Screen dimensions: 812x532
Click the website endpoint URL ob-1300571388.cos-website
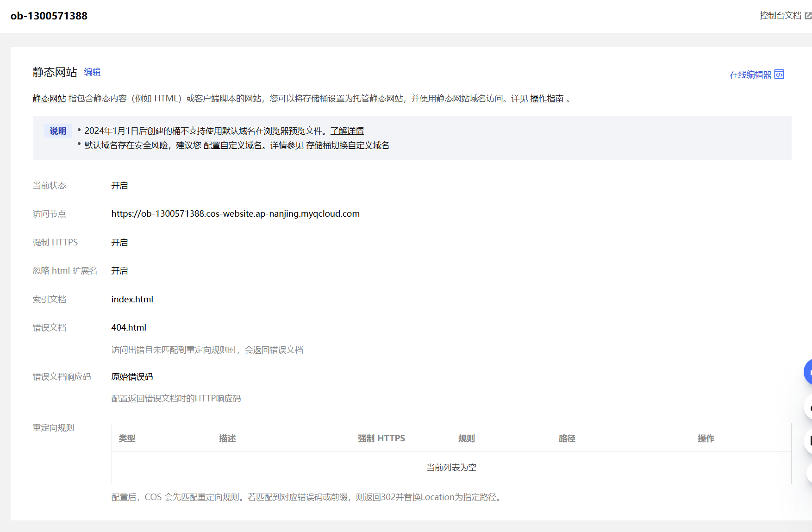point(235,214)
